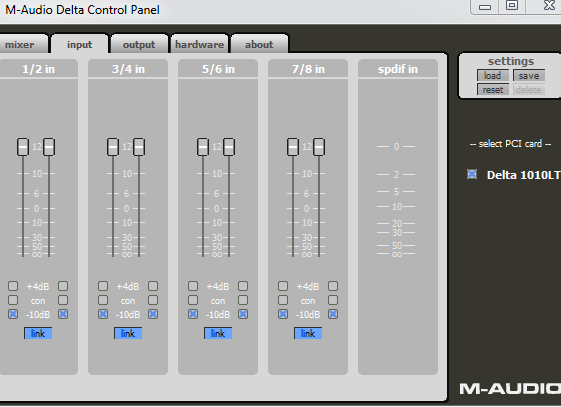Toggle right -10dB checkbox for 7/8 in
Screen dimensions: 561x407
click(x=333, y=314)
